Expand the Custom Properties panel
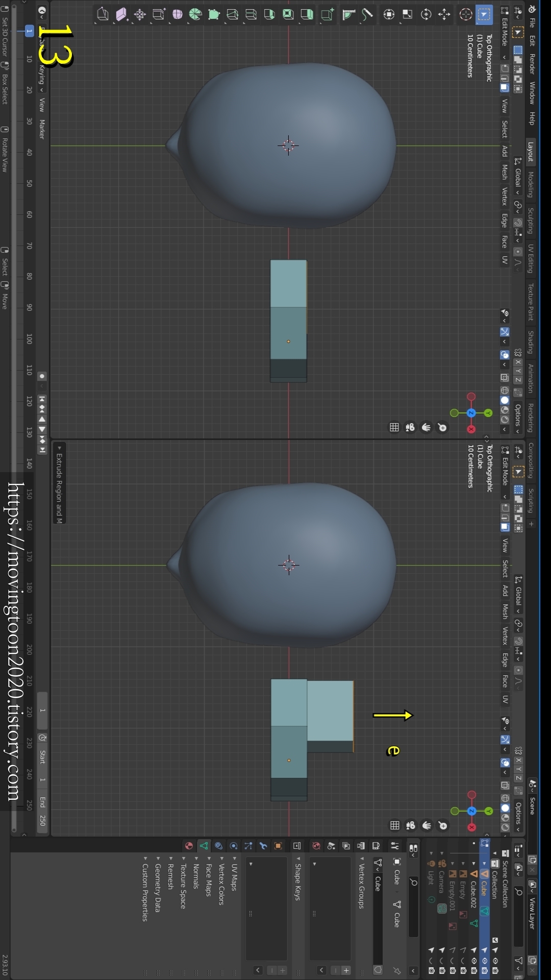 145,889
